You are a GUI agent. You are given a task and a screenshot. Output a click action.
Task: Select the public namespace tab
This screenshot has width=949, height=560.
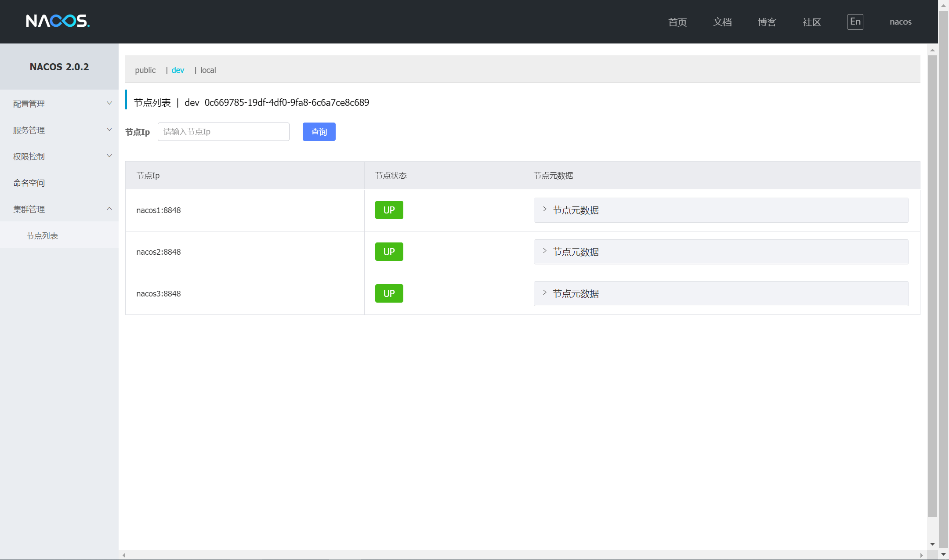145,70
